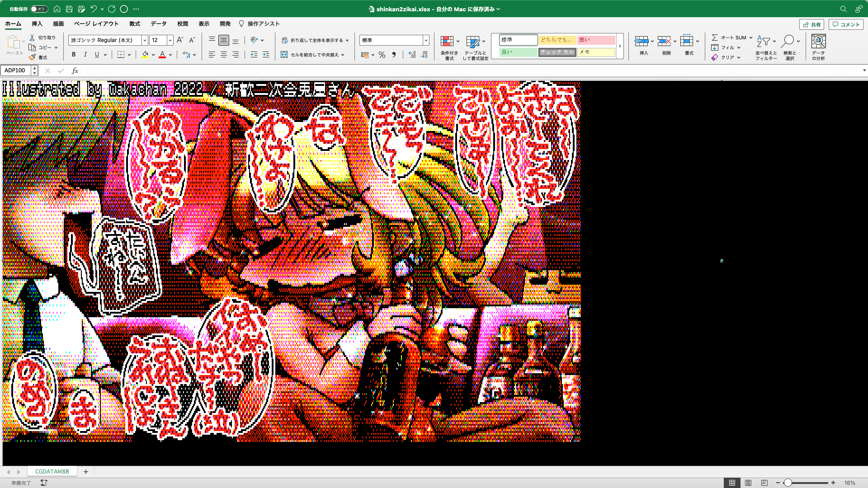Viewport: 868px width, 488px height.
Task: Click the Cut scissors icon
Action: coord(32,38)
